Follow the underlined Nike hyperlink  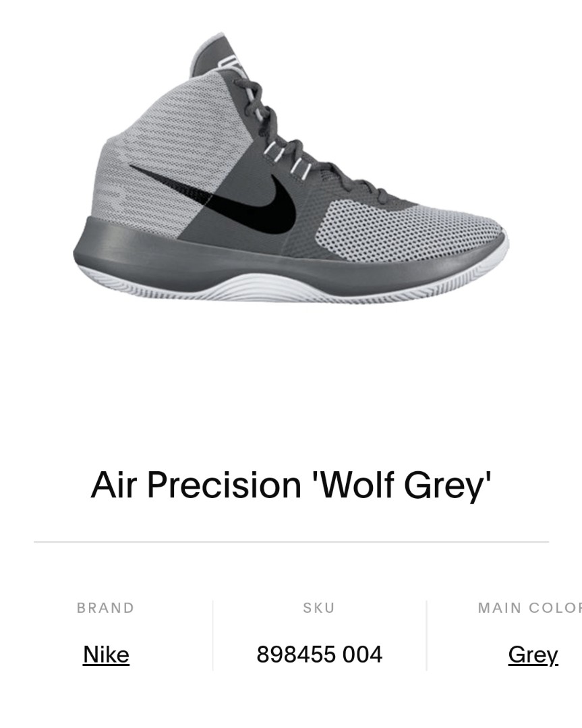tap(105, 654)
